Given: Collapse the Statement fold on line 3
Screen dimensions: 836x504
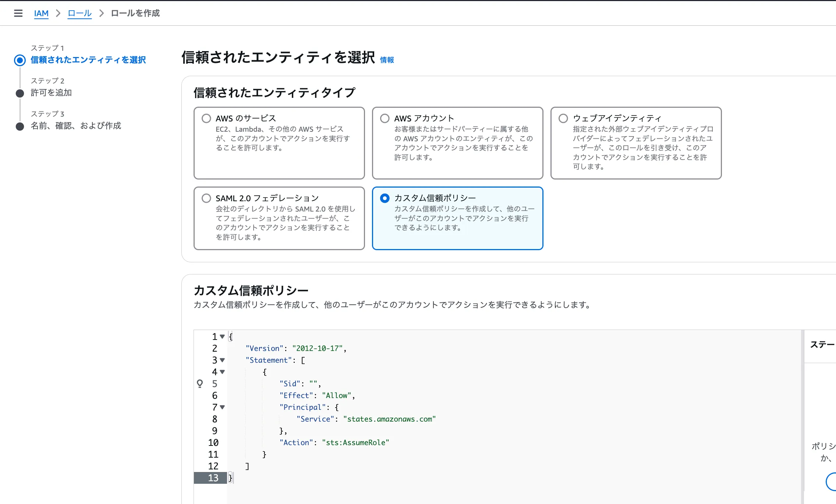Looking at the screenshot, I should (x=222, y=360).
